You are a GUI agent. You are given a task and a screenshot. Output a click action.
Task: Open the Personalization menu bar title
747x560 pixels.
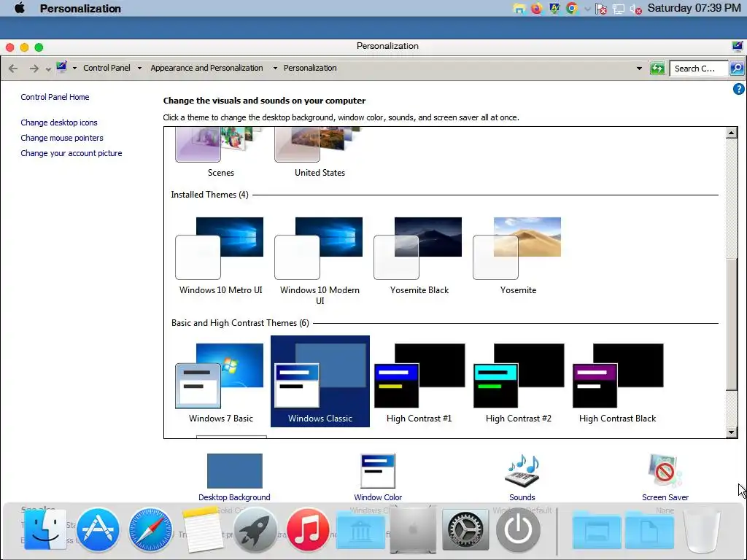pyautogui.click(x=80, y=8)
